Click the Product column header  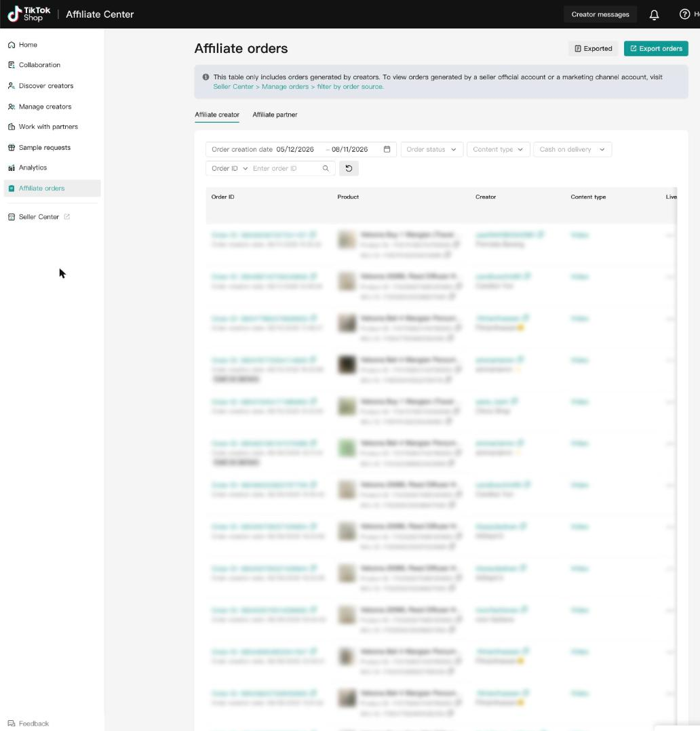348,197
